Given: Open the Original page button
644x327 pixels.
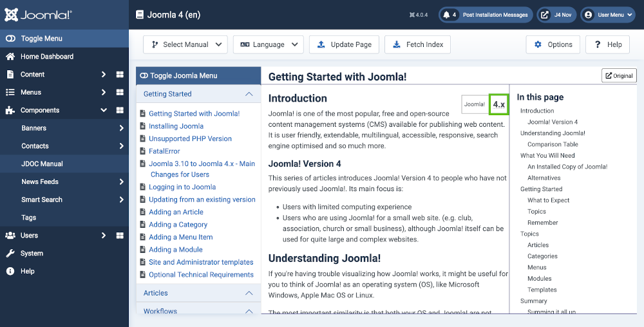Looking at the screenshot, I should pos(619,75).
